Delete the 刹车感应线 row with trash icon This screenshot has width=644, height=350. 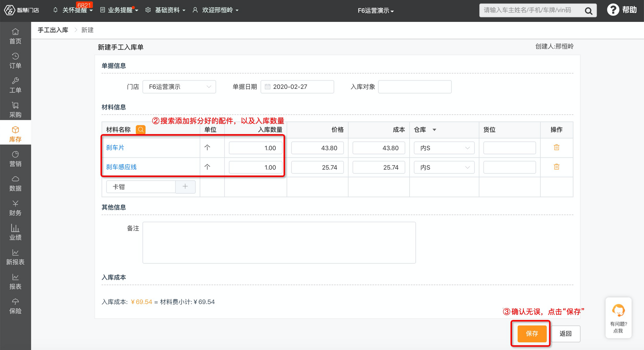(x=556, y=166)
